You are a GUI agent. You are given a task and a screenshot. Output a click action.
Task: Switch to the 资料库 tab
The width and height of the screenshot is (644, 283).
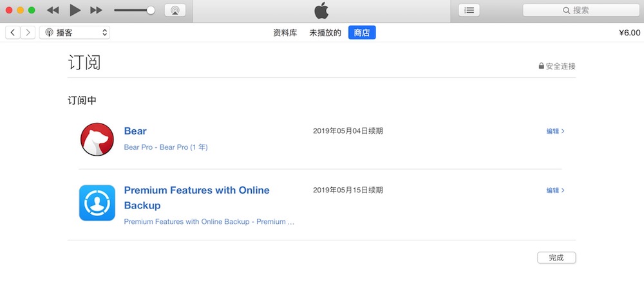point(285,33)
